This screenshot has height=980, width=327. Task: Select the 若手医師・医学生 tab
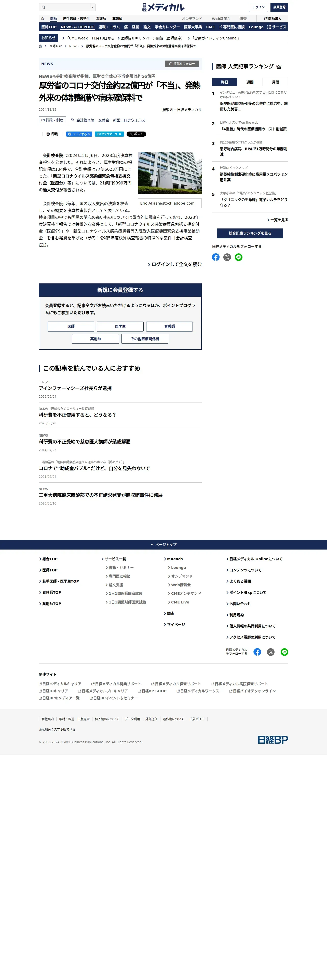tap(76, 19)
